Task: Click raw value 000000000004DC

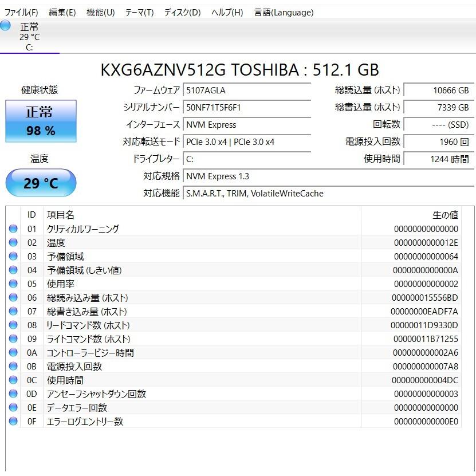Action: (x=425, y=380)
